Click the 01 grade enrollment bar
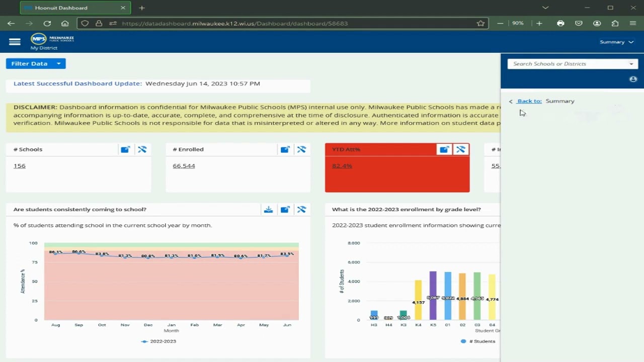 (x=448, y=296)
